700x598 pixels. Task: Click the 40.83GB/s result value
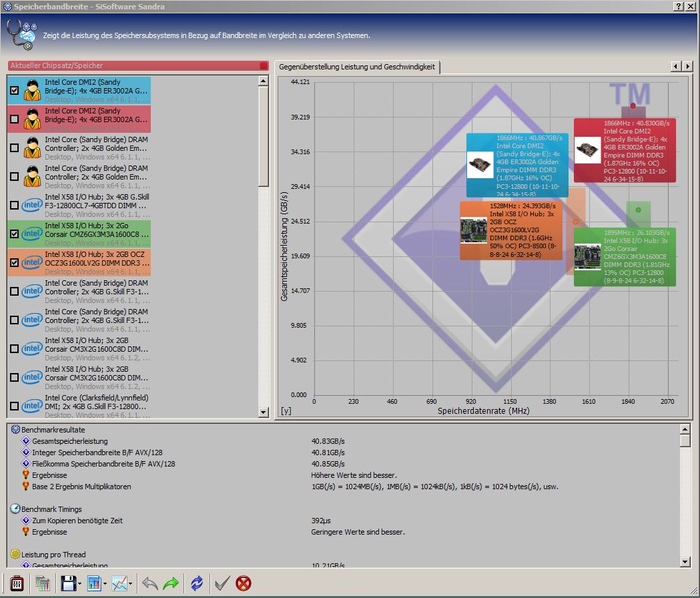tap(328, 440)
